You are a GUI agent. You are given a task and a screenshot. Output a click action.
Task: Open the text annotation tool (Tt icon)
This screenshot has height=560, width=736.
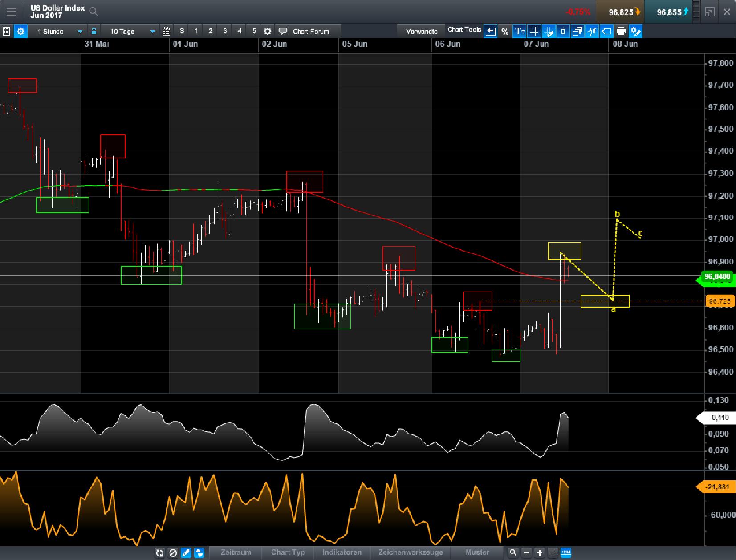click(x=519, y=31)
